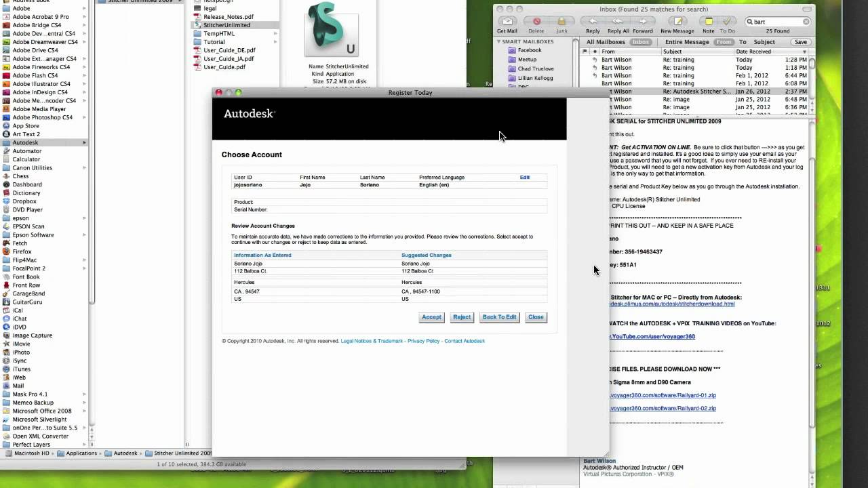Expand the TempHTML folder arrow

pos(275,33)
